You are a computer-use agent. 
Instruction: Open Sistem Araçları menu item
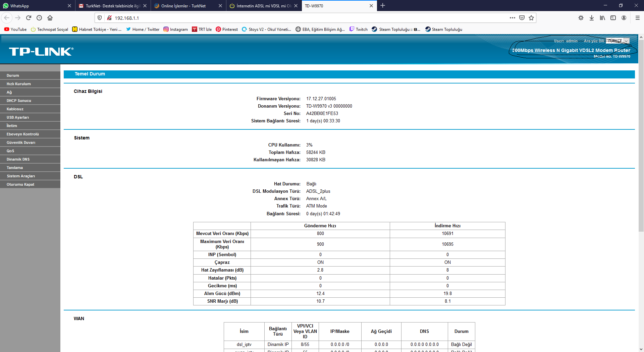coord(30,176)
